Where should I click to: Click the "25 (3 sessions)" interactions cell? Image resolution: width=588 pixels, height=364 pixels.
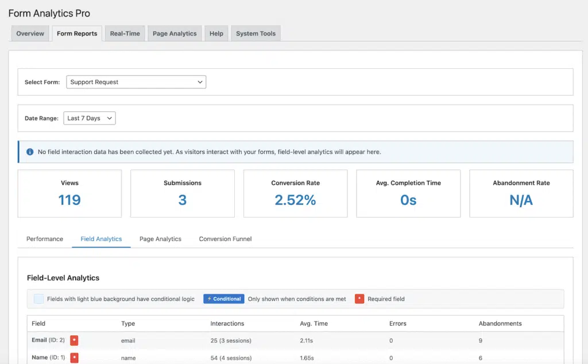click(x=231, y=340)
